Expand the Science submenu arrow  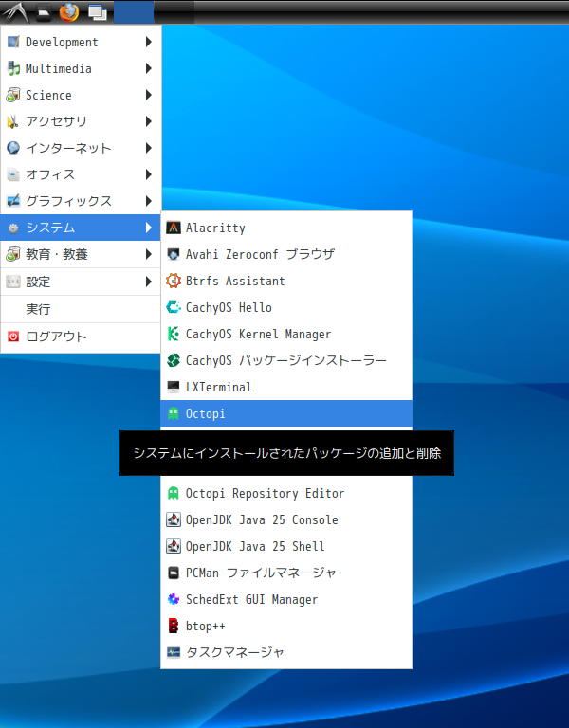(x=149, y=95)
